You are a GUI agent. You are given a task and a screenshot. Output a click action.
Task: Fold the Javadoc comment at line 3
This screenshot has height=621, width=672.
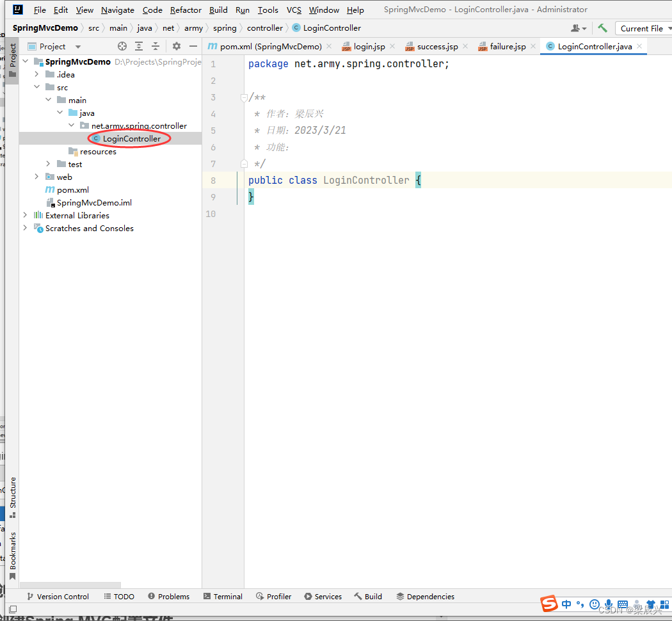[x=244, y=98]
